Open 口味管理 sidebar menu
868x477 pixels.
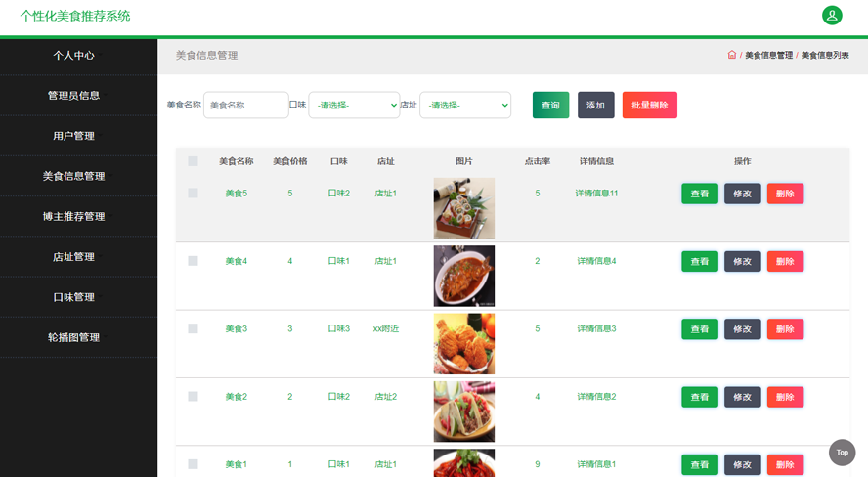tap(78, 297)
